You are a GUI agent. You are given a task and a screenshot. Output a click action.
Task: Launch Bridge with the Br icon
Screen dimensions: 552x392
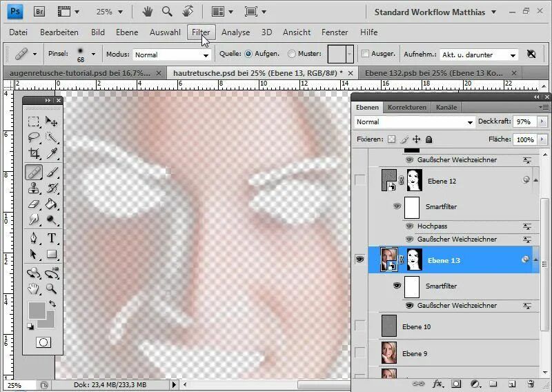point(40,12)
